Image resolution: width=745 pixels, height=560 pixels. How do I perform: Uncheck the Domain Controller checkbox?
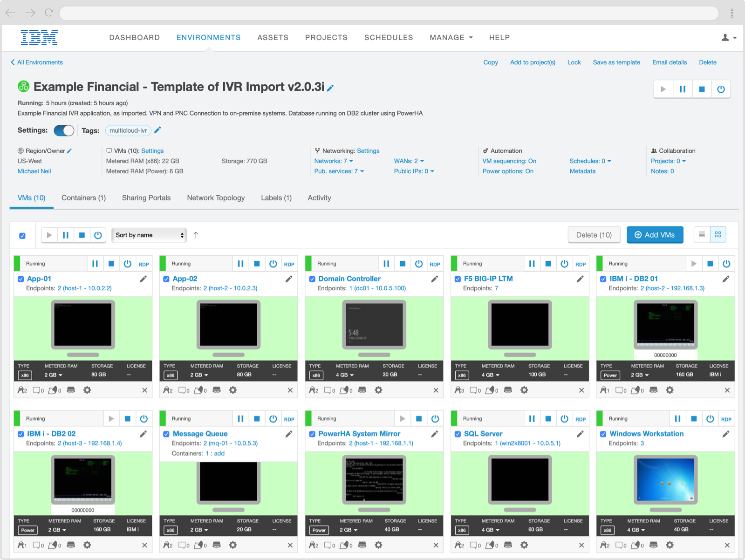(x=312, y=279)
